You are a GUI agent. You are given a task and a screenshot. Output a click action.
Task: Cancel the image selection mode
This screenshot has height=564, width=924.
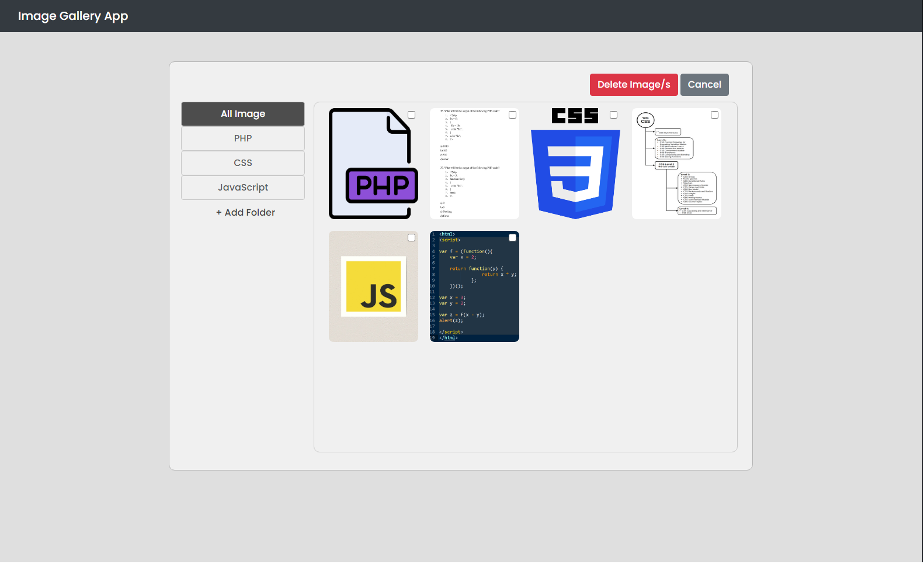pos(704,85)
